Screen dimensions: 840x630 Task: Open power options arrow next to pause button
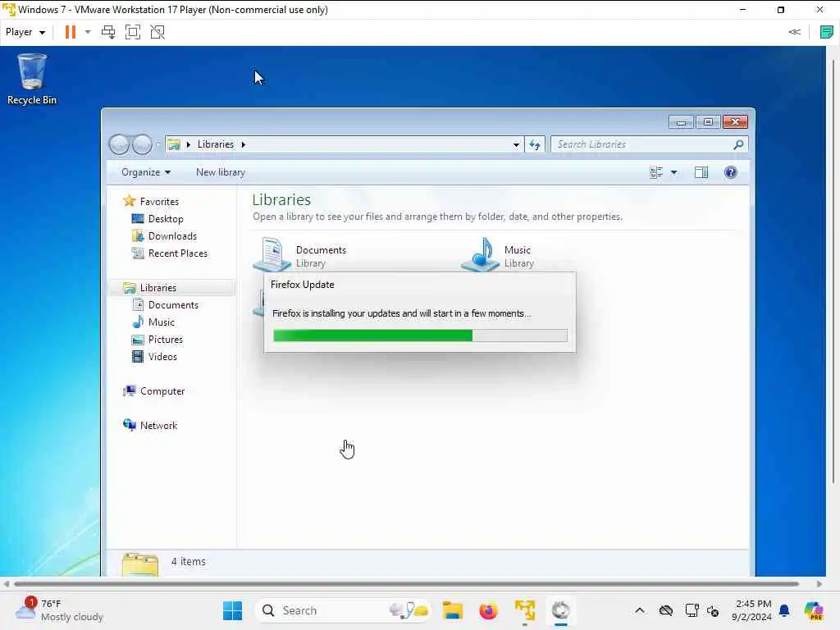click(88, 32)
